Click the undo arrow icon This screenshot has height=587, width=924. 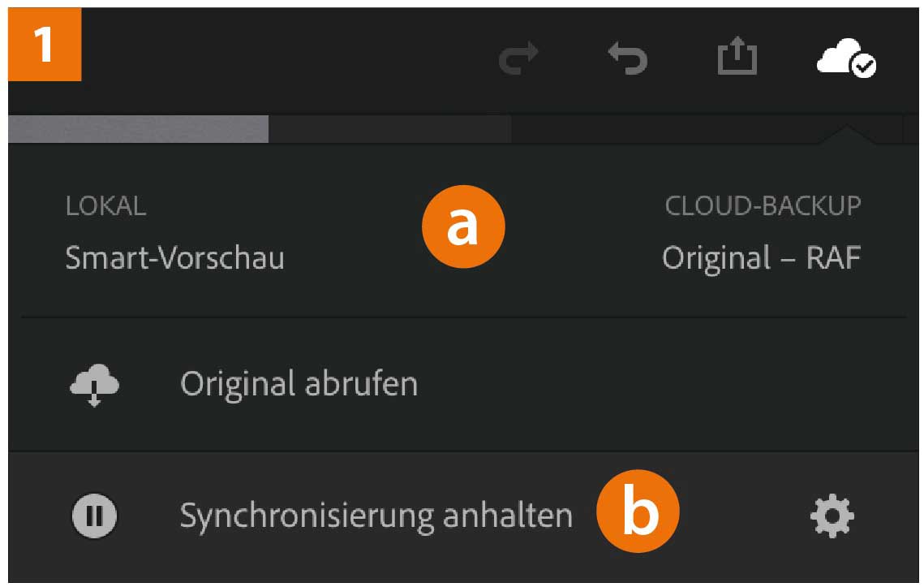click(628, 60)
